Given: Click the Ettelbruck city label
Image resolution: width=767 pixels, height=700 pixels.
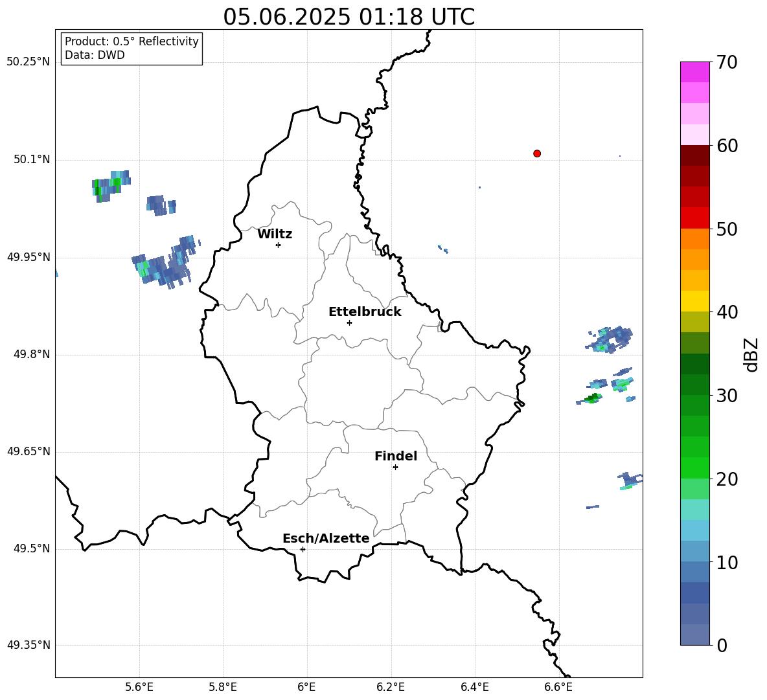Looking at the screenshot, I should coord(365,312).
